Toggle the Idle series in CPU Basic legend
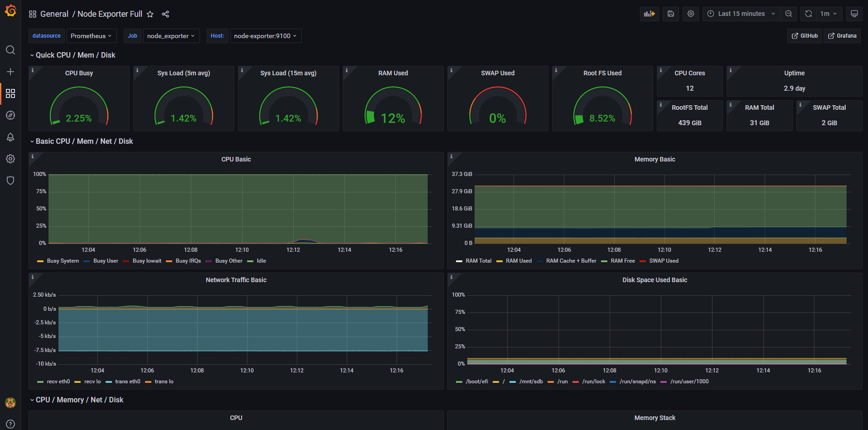Screen dimensions: 868x430 (x=261, y=261)
